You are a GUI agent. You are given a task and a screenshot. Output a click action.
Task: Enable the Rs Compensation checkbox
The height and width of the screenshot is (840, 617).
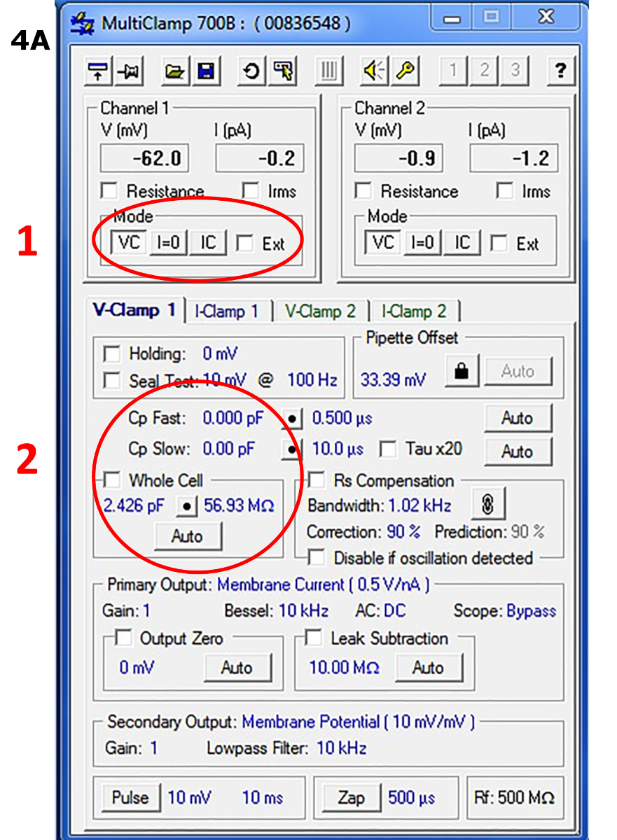tap(317, 480)
